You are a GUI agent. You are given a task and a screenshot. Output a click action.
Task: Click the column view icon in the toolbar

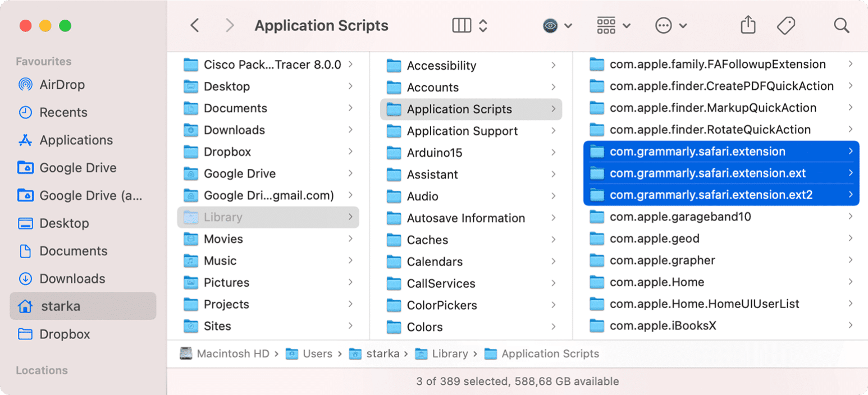(460, 25)
